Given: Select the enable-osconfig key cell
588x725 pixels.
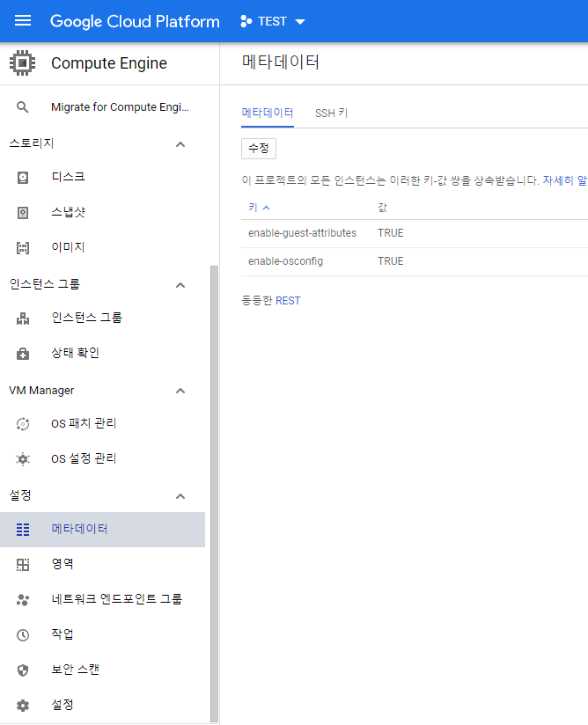Looking at the screenshot, I should 285,261.
